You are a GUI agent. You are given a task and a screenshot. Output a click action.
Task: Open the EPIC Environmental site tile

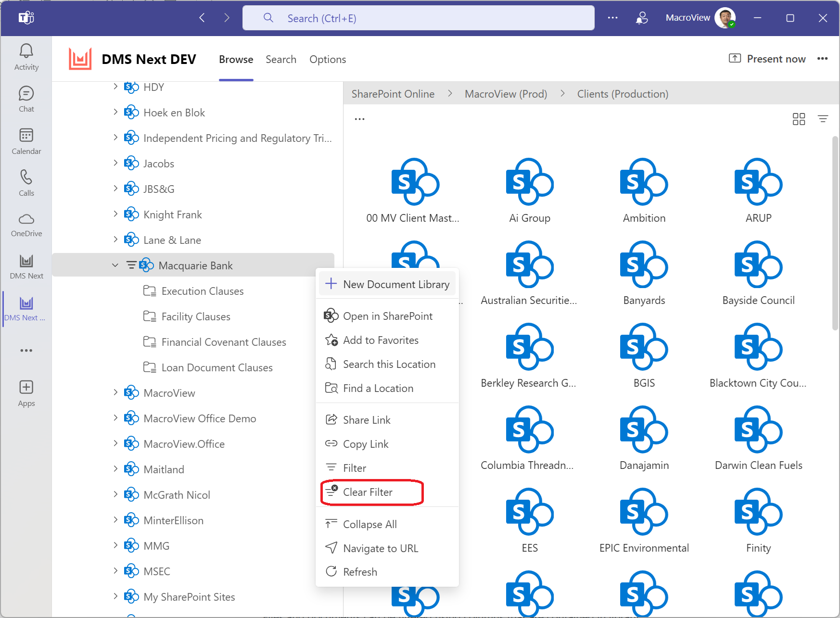point(644,521)
